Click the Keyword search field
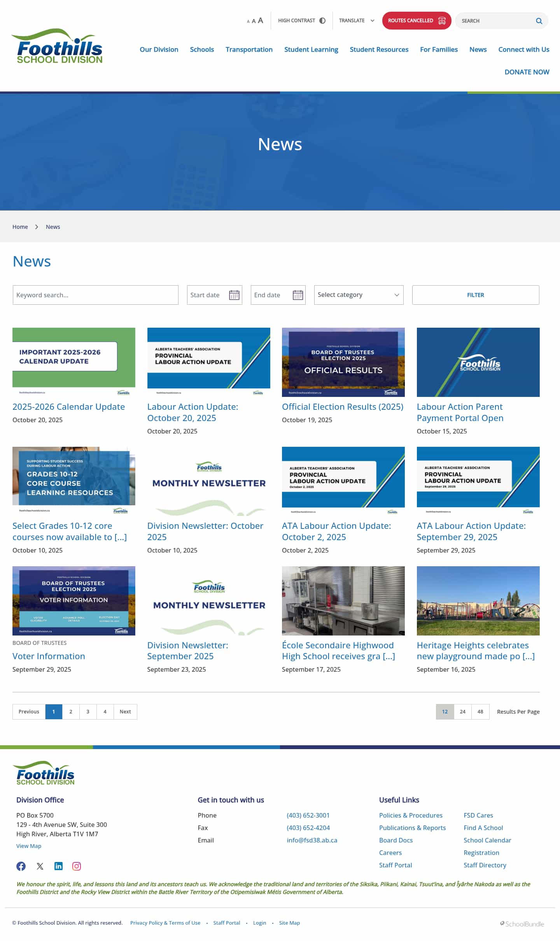 pyautogui.click(x=95, y=295)
